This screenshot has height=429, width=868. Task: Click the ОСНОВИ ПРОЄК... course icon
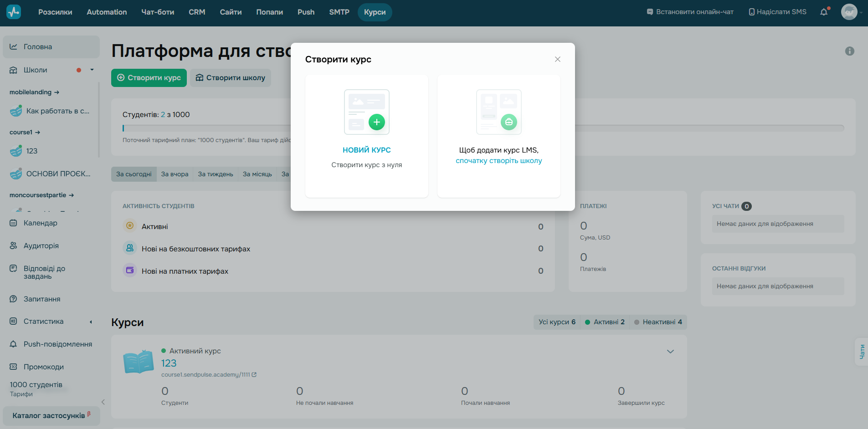tap(16, 174)
